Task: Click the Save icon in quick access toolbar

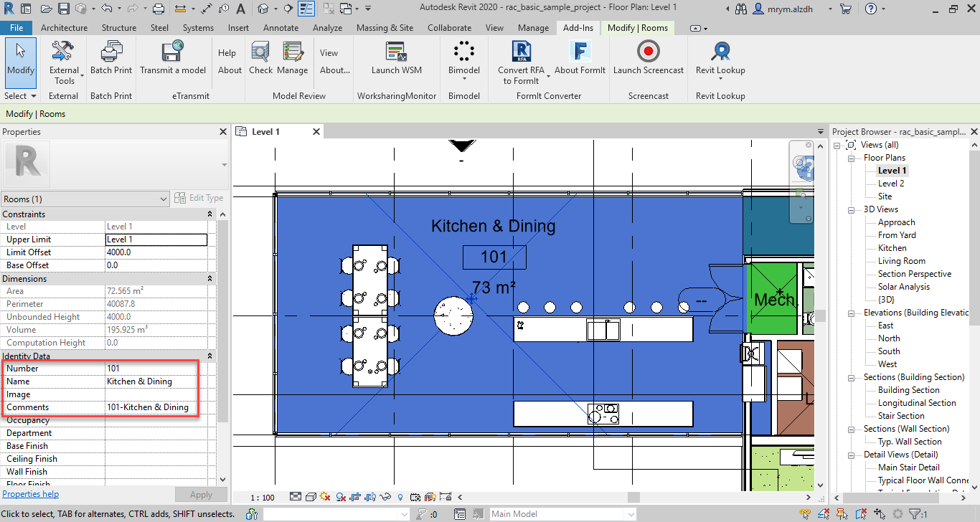Action: pyautogui.click(x=63, y=9)
